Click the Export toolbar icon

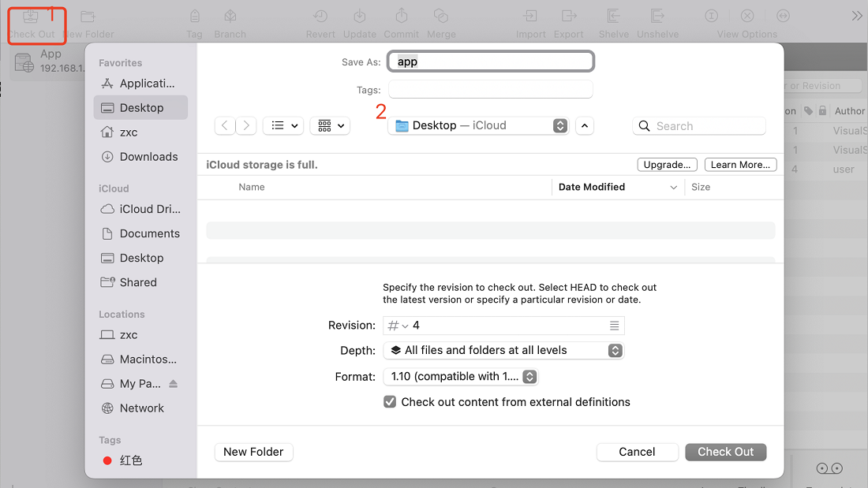pos(568,16)
